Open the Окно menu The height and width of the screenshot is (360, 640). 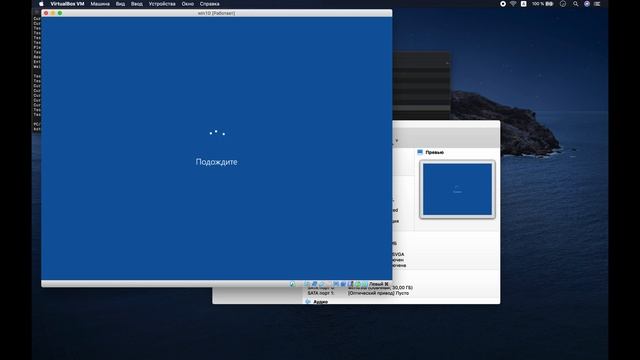188,4
